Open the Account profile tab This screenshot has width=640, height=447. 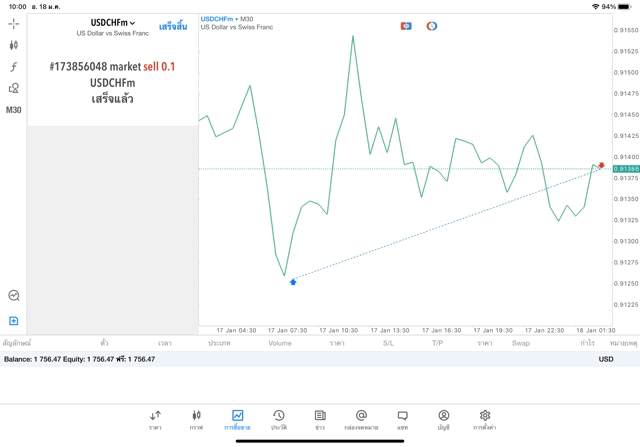[443, 419]
